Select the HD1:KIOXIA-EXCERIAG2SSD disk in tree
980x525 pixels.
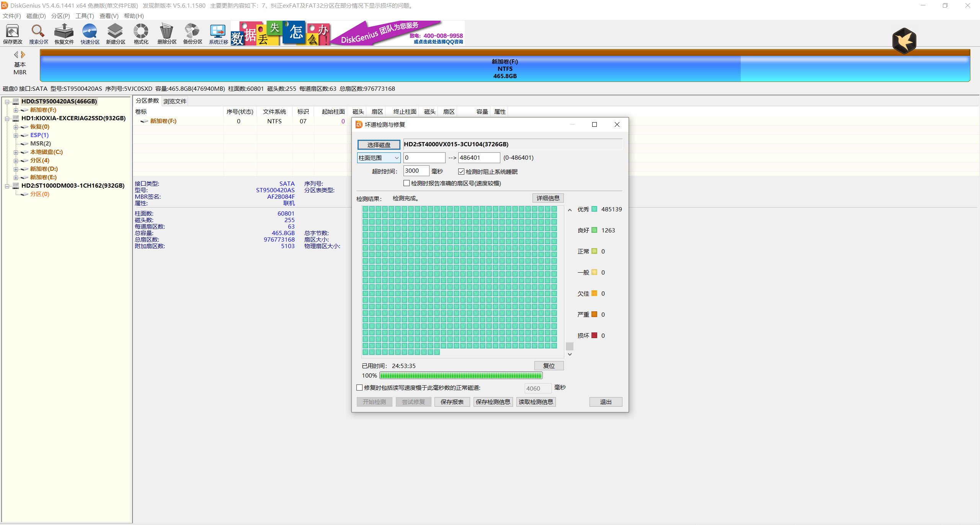73,118
